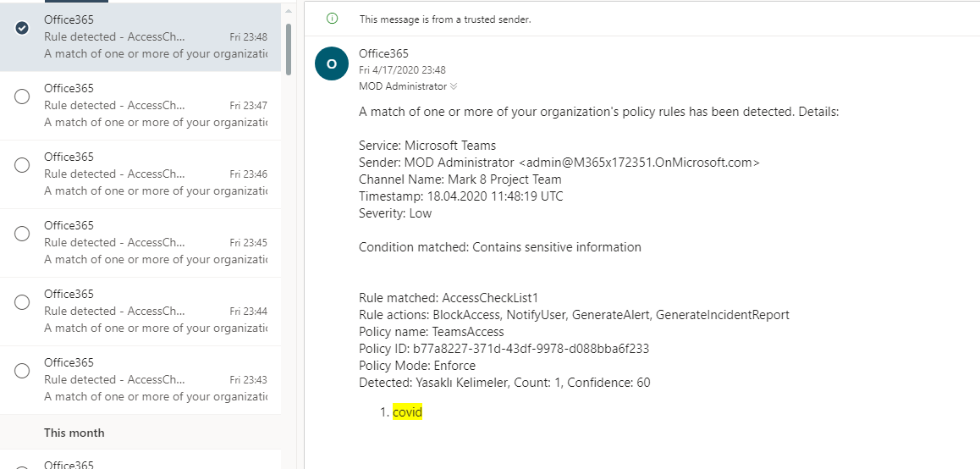Click the trusted sender notice text
The height and width of the screenshot is (469, 980).
[445, 19]
